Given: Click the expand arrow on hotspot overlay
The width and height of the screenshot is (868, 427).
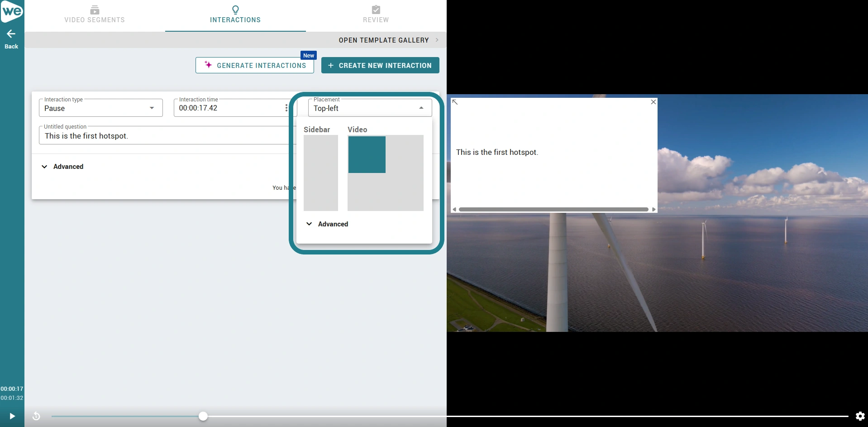Looking at the screenshot, I should click(x=455, y=102).
